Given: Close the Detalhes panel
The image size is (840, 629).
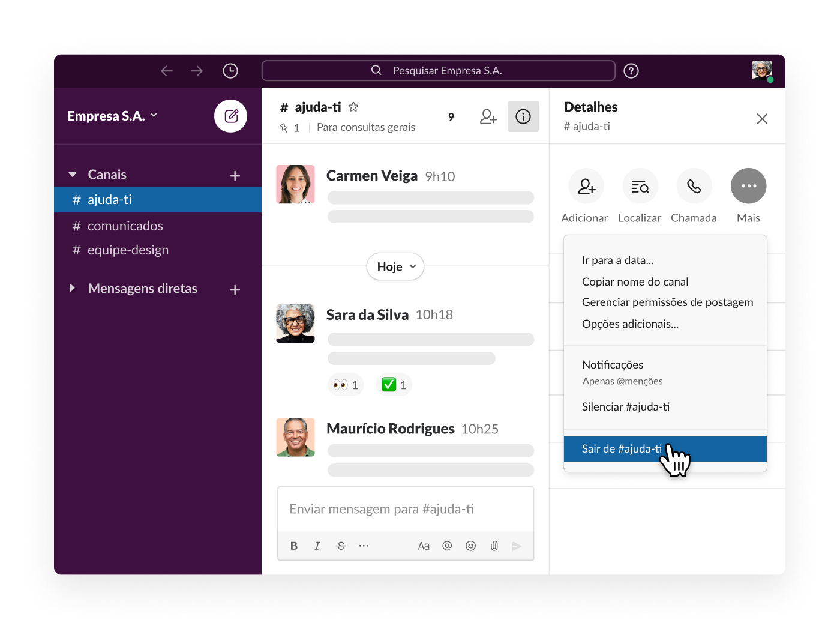Looking at the screenshot, I should (x=762, y=119).
